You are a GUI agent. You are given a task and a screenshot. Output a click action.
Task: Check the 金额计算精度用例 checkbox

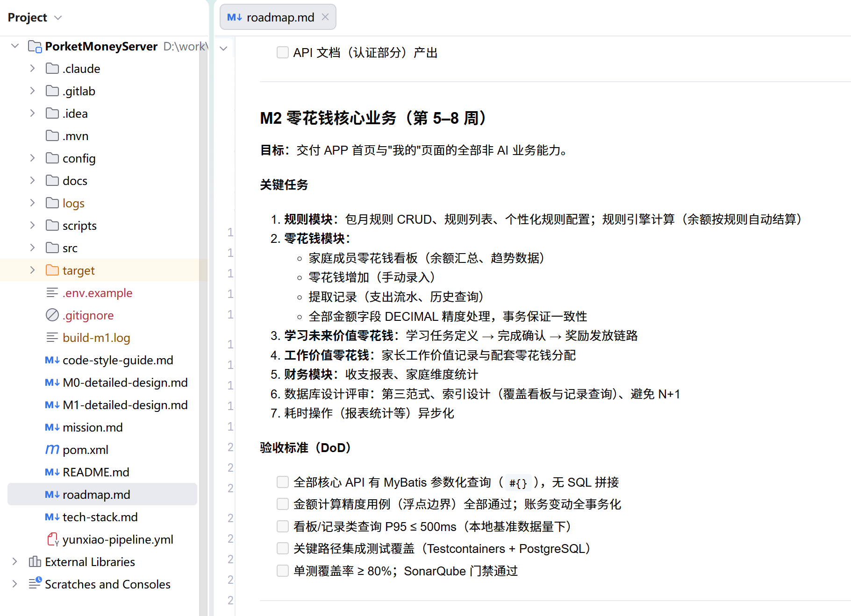283,504
